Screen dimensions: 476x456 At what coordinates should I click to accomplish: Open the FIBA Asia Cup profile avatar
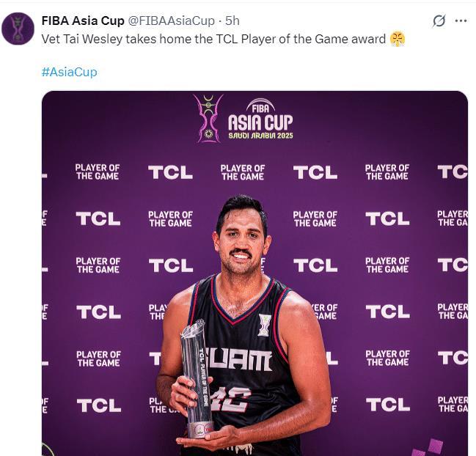pos(18,29)
